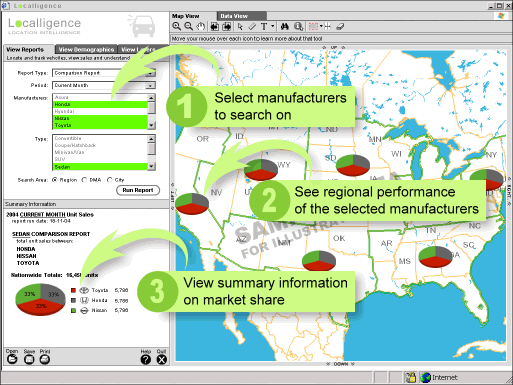The height and width of the screenshot is (385, 513).
Task: Go to previous map extent arrow
Action: pyautogui.click(x=215, y=27)
